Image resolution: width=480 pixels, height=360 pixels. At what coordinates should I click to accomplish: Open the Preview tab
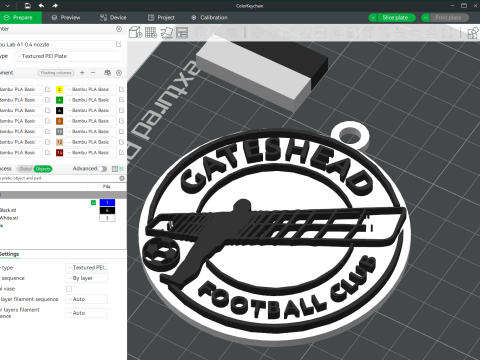(x=66, y=17)
